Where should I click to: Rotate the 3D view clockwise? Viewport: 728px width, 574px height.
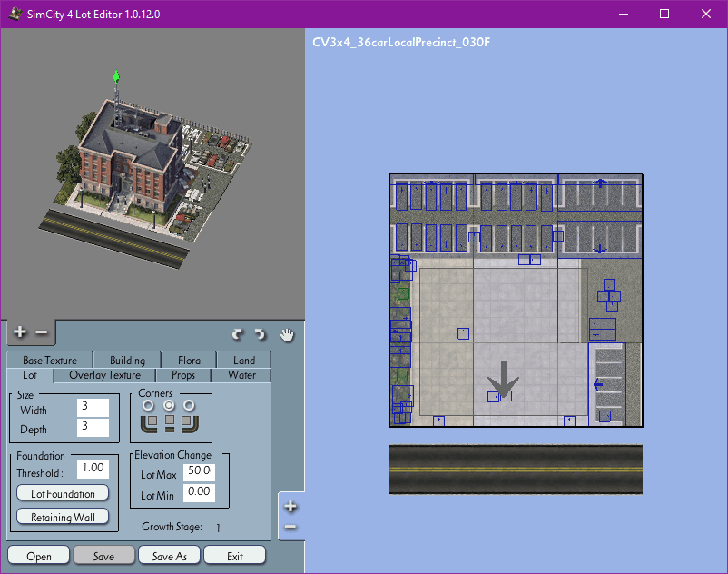click(260, 334)
